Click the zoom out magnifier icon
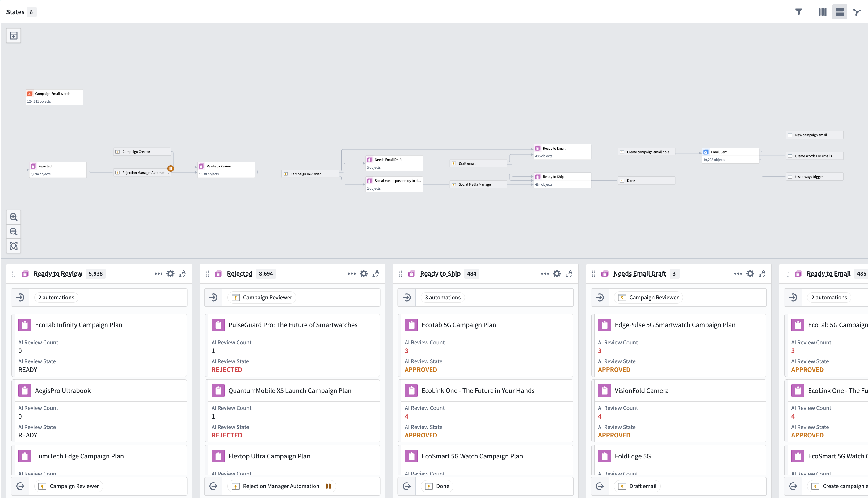868x498 pixels. pos(13,232)
